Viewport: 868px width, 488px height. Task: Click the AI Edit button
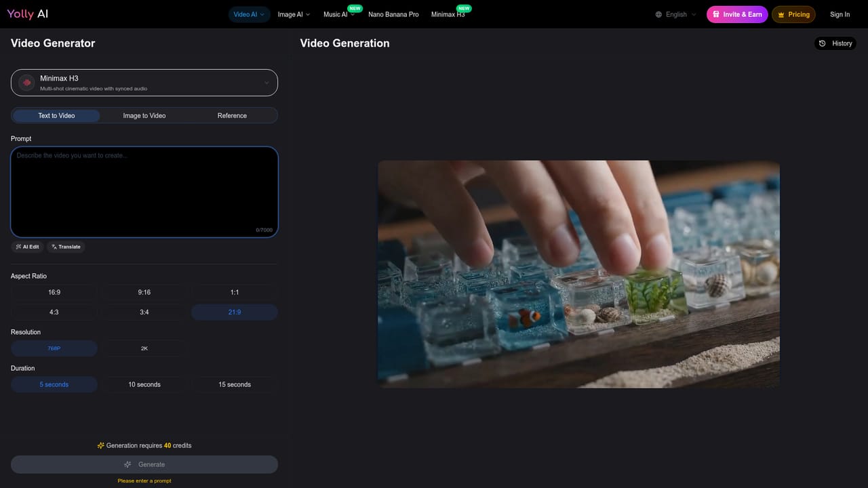pos(28,247)
